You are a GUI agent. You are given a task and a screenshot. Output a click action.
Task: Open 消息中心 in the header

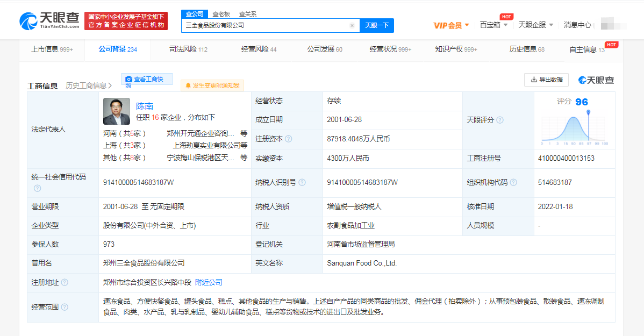click(577, 25)
